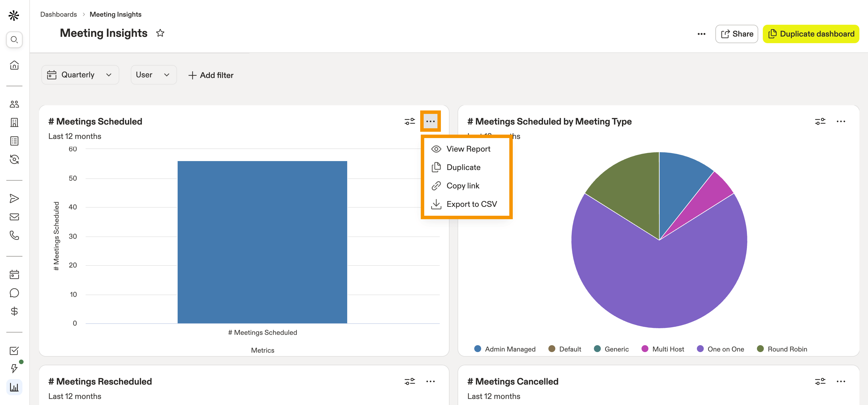This screenshot has width=868, height=405.
Task: Open Dashboards breadcrumb link
Action: click(58, 14)
